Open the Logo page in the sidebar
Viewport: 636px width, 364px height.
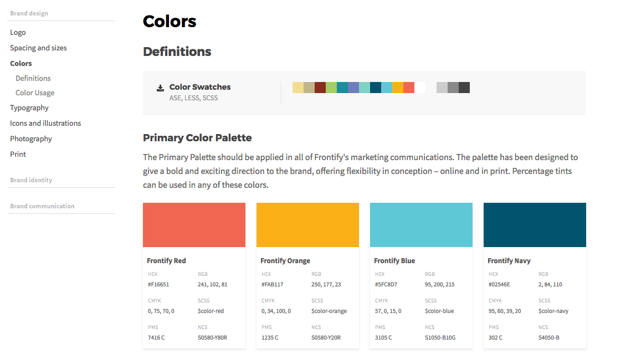click(x=18, y=33)
